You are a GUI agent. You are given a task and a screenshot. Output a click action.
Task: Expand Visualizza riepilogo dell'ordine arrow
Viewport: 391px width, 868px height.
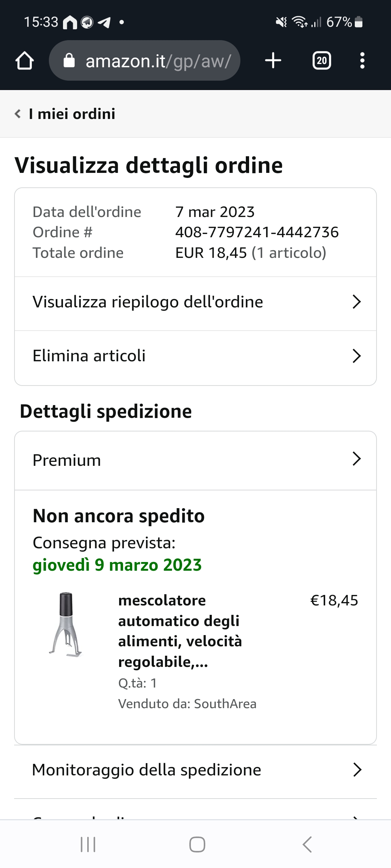pyautogui.click(x=357, y=302)
